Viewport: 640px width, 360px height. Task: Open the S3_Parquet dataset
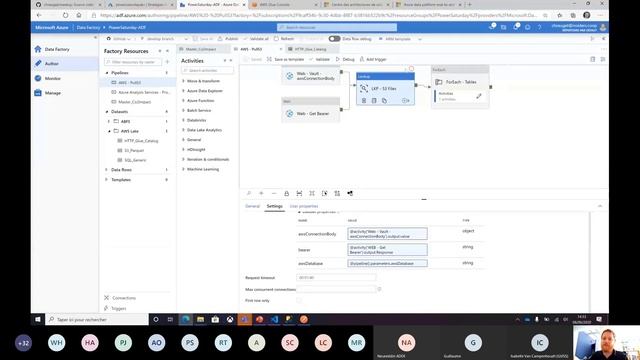[134, 151]
